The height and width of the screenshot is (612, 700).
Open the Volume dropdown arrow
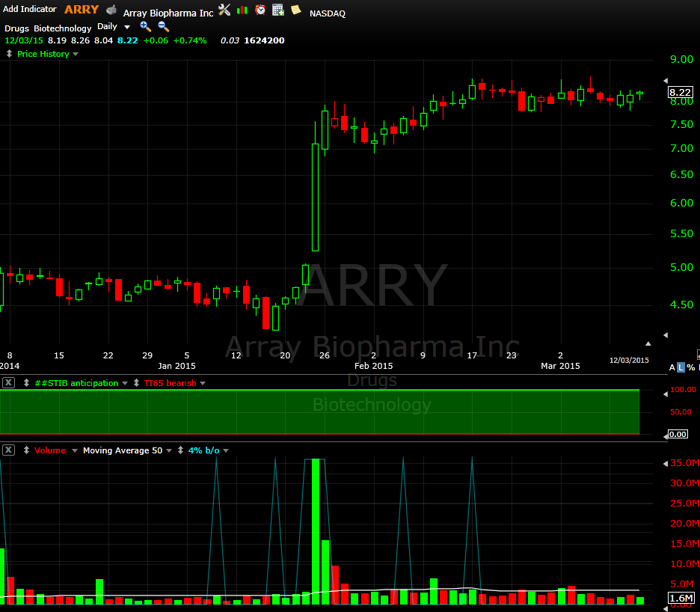pos(75,450)
